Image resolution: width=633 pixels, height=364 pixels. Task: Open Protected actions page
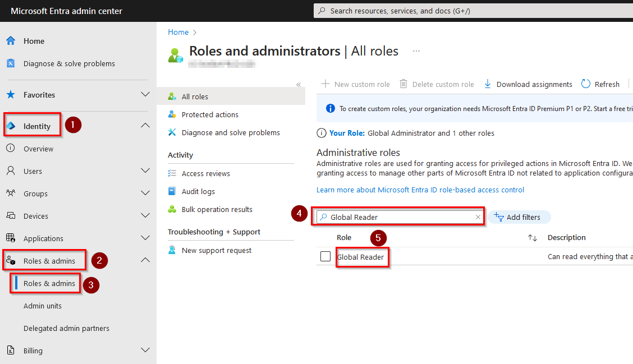coord(210,114)
